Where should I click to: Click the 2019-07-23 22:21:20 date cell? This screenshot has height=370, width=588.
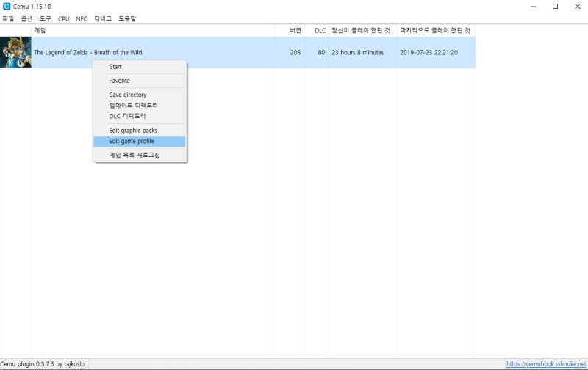(429, 52)
